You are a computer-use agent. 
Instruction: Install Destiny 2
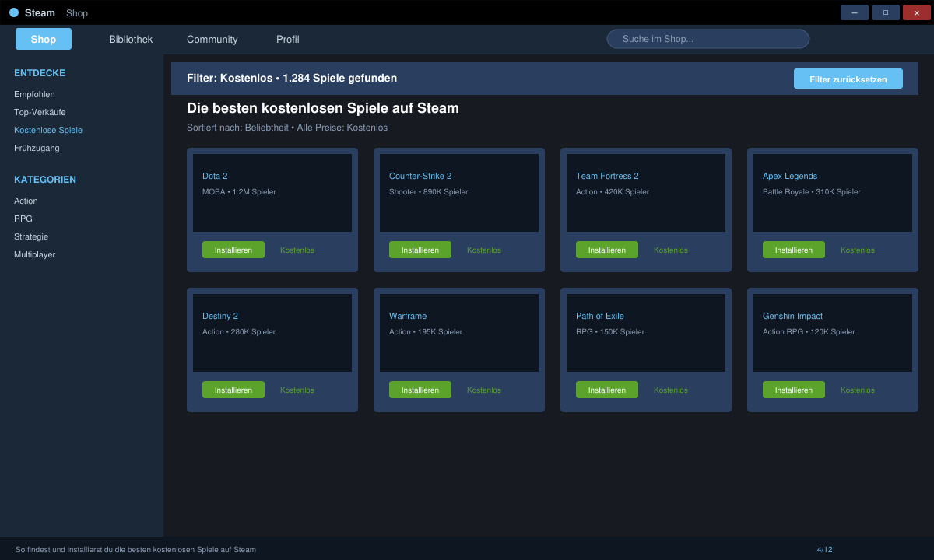233,390
